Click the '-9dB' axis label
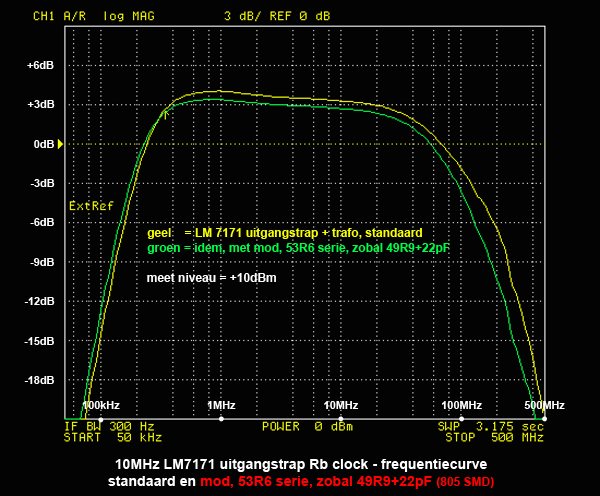600x496 pixels. tap(42, 262)
